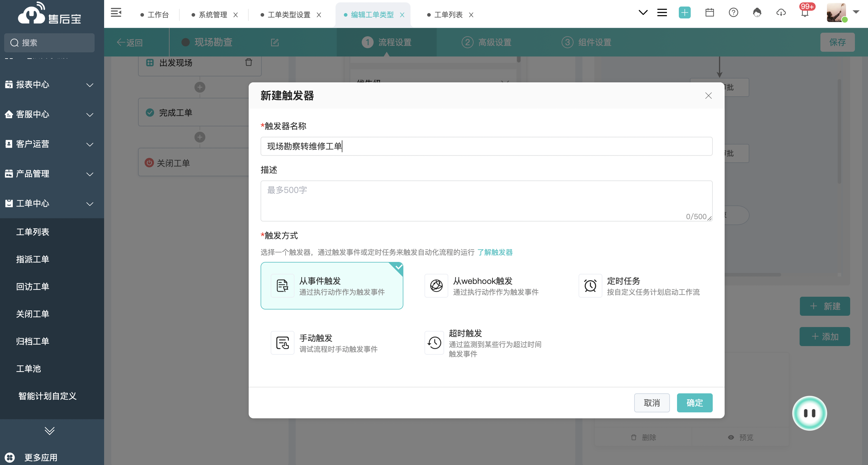Click the cloud download icon
This screenshot has width=868, height=465.
pyautogui.click(x=781, y=13)
